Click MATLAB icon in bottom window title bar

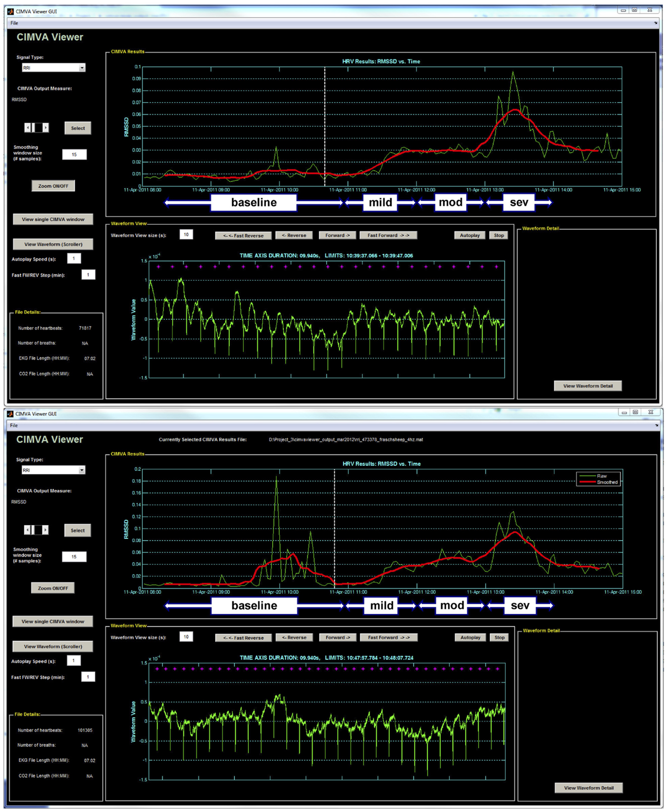click(11, 414)
